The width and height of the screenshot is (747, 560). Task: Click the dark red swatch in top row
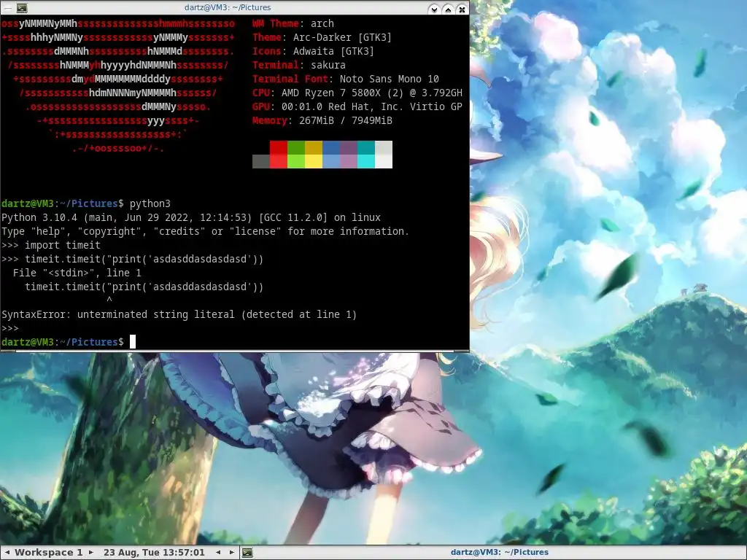(x=279, y=147)
